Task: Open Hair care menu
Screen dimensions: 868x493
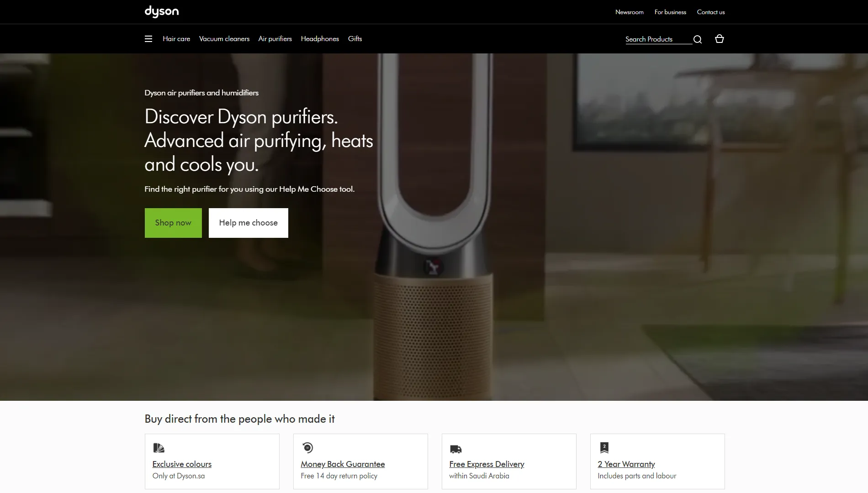Action: [176, 39]
